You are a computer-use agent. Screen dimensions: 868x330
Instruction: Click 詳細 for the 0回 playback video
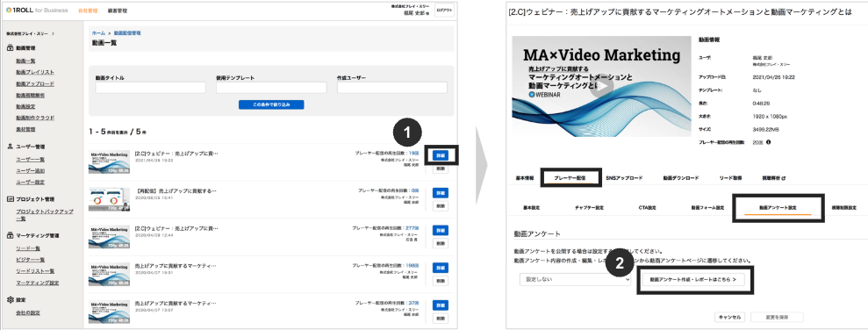(441, 193)
